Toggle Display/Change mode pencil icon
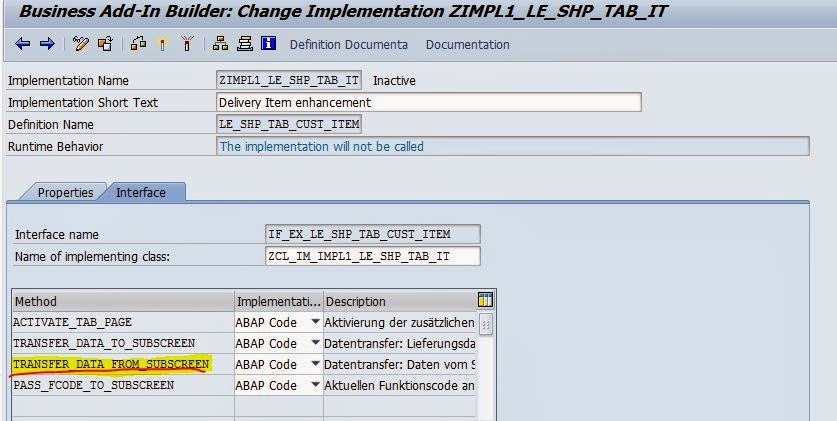Viewport: 837px width, 421px height. coord(81,44)
